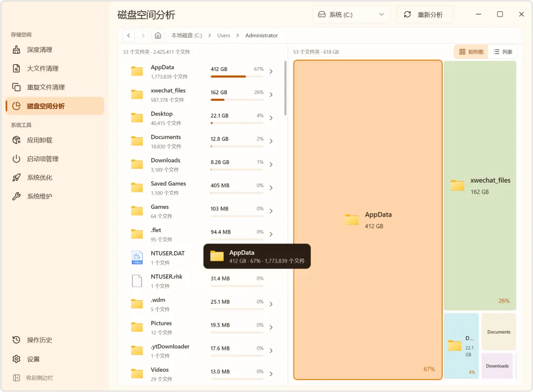Click Documents block in treemap

[498, 332]
